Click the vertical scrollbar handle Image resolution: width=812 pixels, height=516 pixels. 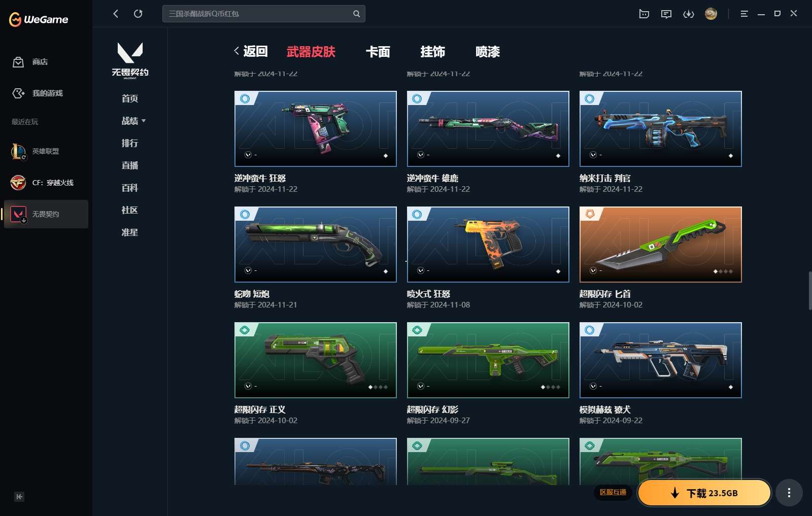(809, 291)
